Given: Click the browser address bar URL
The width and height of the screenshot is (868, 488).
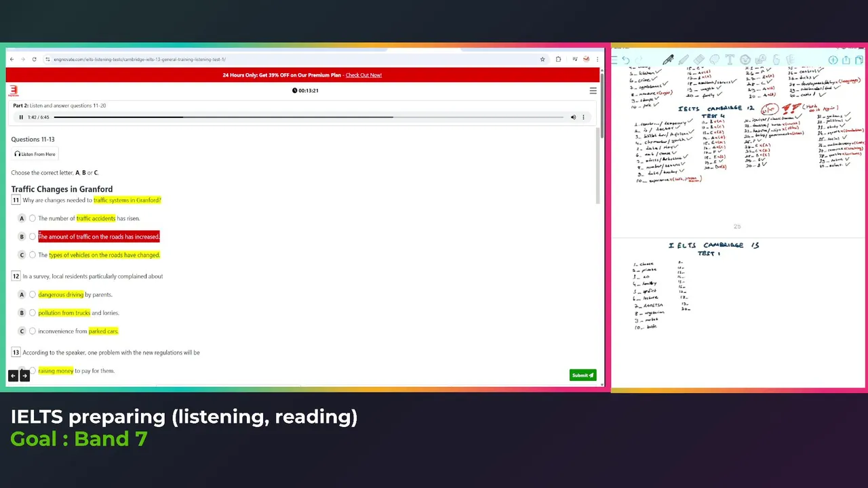Looking at the screenshot, I should 139,60.
